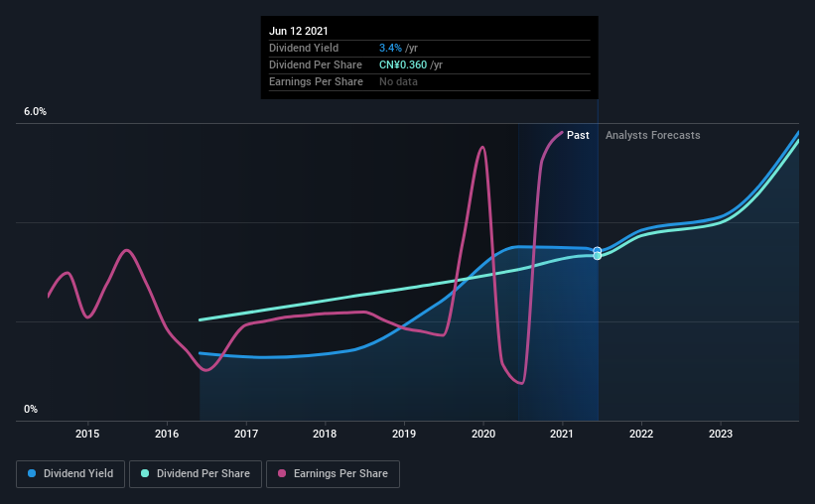815x504 pixels.
Task: Click the Earnings Per Share row label in tooltip
Action: [316, 81]
